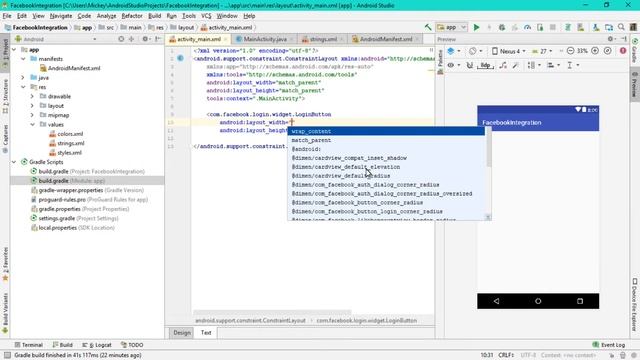Click default margins 8dp button

click(x=485, y=65)
